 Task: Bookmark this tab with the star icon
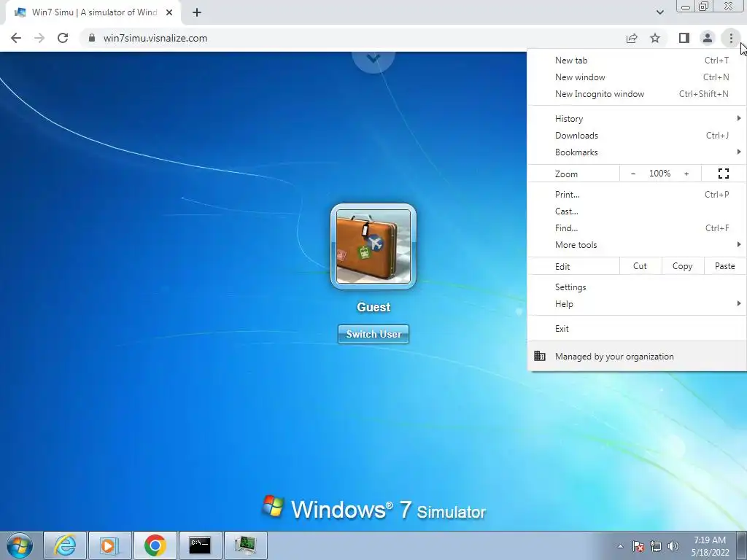coord(655,38)
